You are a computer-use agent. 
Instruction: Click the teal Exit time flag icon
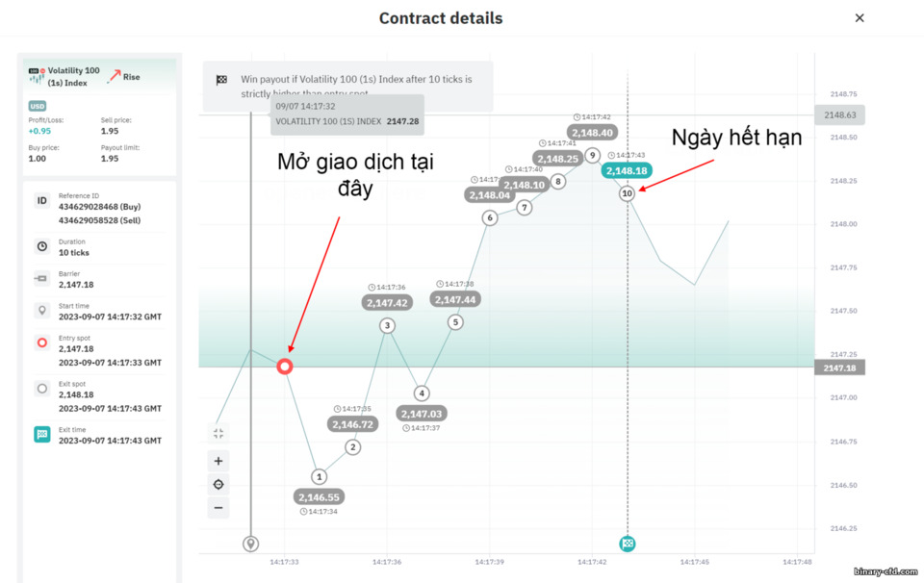pyautogui.click(x=41, y=435)
